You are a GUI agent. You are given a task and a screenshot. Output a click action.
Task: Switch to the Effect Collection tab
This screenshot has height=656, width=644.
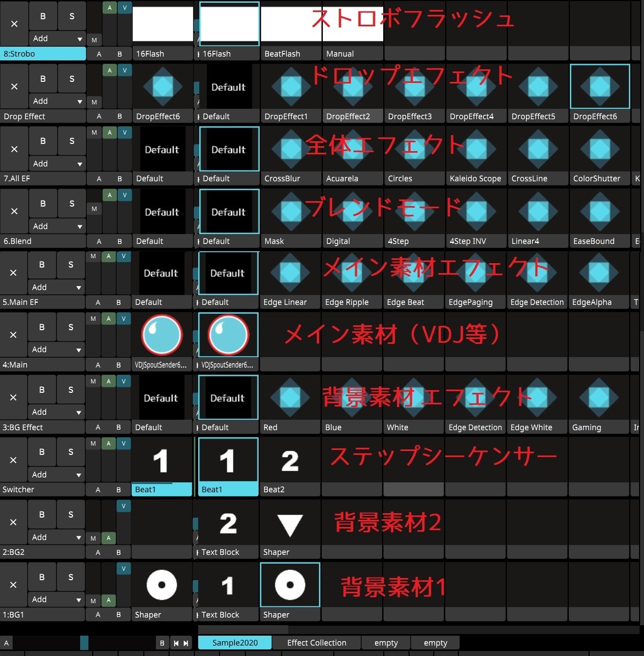coord(316,642)
